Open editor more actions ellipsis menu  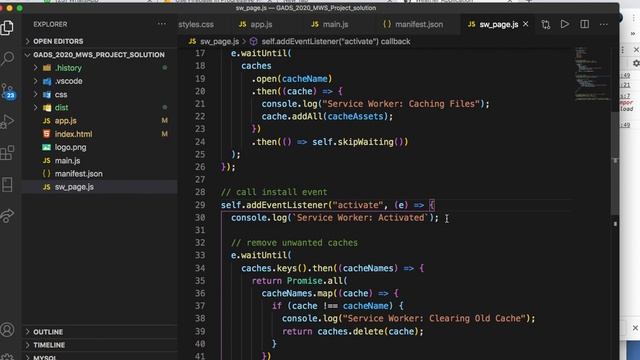point(604,24)
